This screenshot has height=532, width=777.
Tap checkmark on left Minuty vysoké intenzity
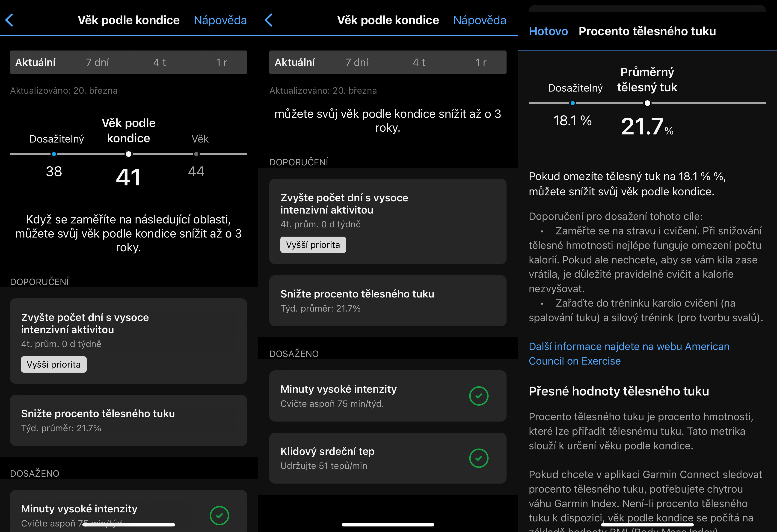[219, 515]
